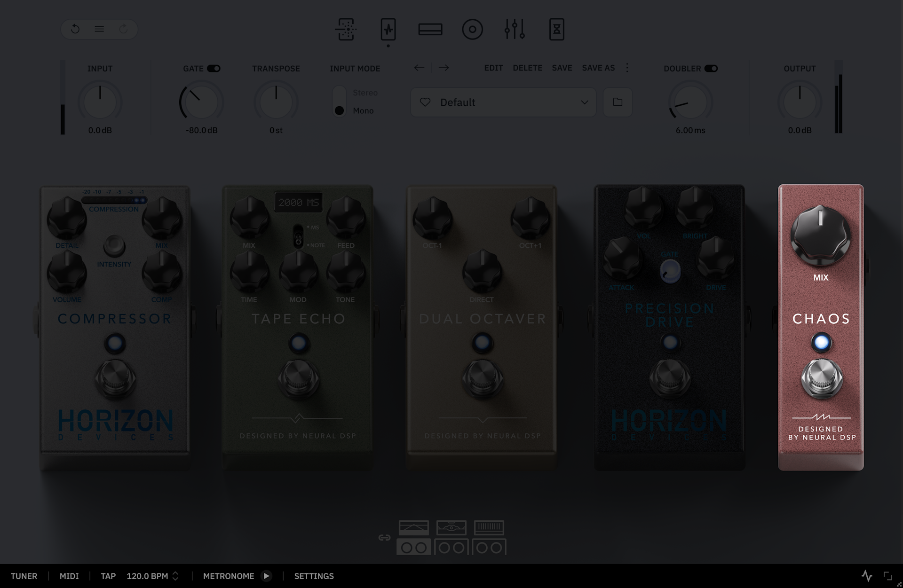Flip the Tape Echo MS/Note switch
The image size is (903, 588).
[298, 236]
